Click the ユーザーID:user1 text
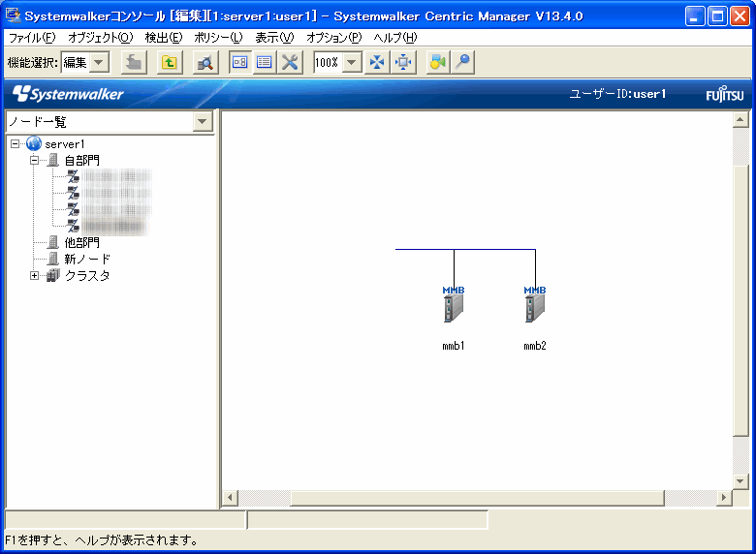 (617, 94)
